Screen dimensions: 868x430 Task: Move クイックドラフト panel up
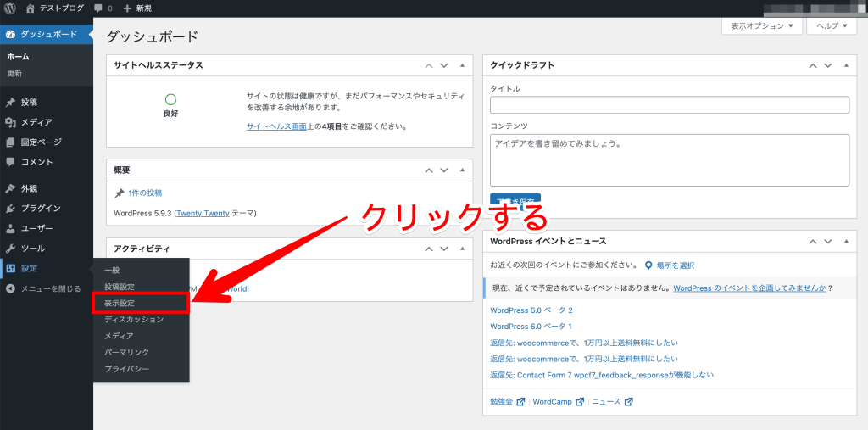pos(813,65)
